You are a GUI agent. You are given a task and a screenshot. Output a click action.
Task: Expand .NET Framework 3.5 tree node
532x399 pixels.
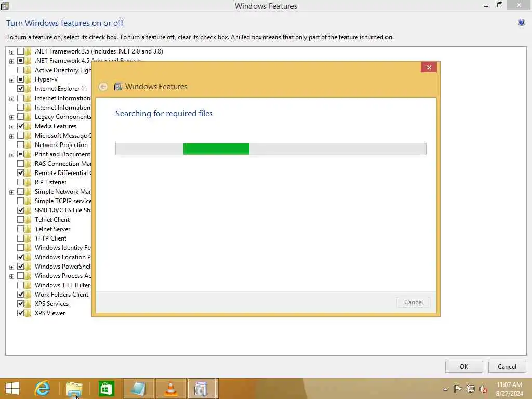(x=11, y=52)
